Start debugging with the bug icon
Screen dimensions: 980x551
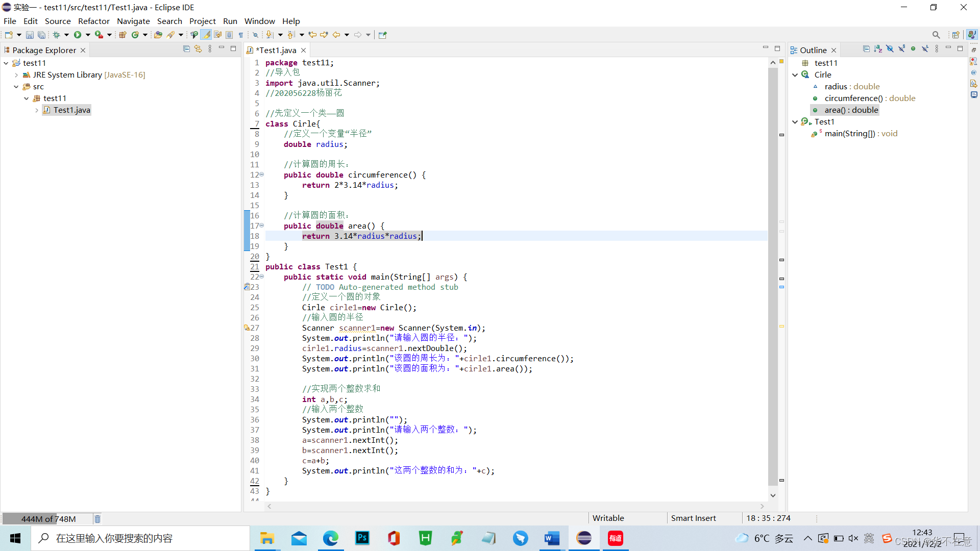[x=56, y=35]
